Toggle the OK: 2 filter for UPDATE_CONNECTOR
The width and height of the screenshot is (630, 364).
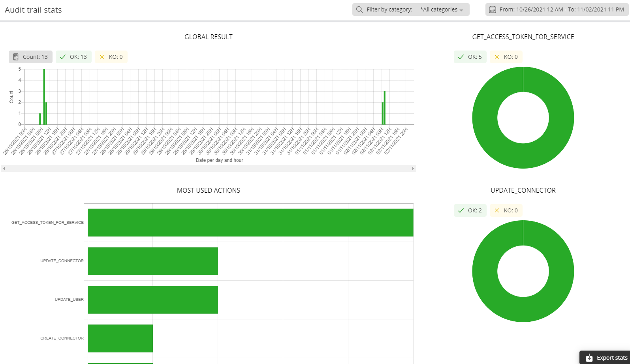(x=470, y=210)
